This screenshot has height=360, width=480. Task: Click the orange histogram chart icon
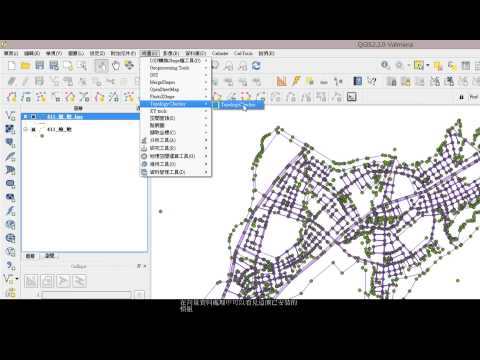pyautogui.click(x=282, y=81)
